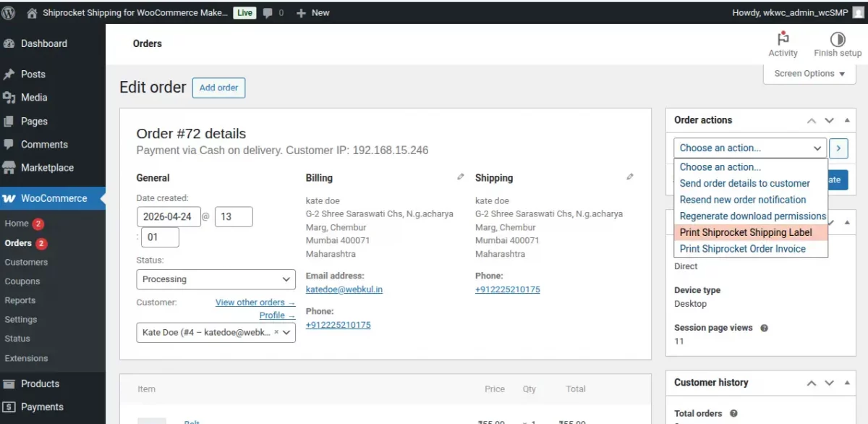Edit Billing address pencil icon

pyautogui.click(x=461, y=177)
